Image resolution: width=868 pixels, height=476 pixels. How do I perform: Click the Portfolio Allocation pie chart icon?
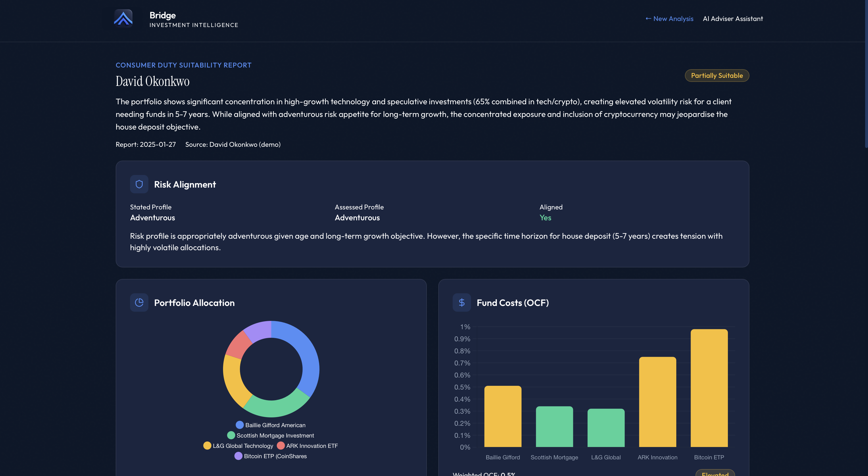139,302
